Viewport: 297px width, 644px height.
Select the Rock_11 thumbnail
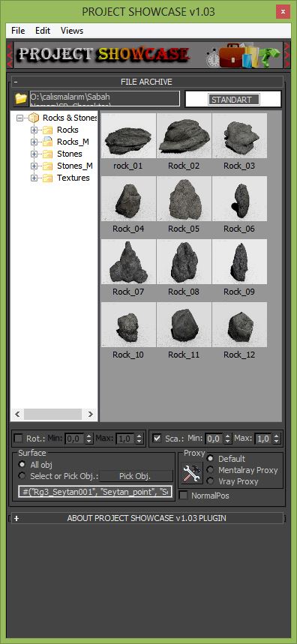184,325
